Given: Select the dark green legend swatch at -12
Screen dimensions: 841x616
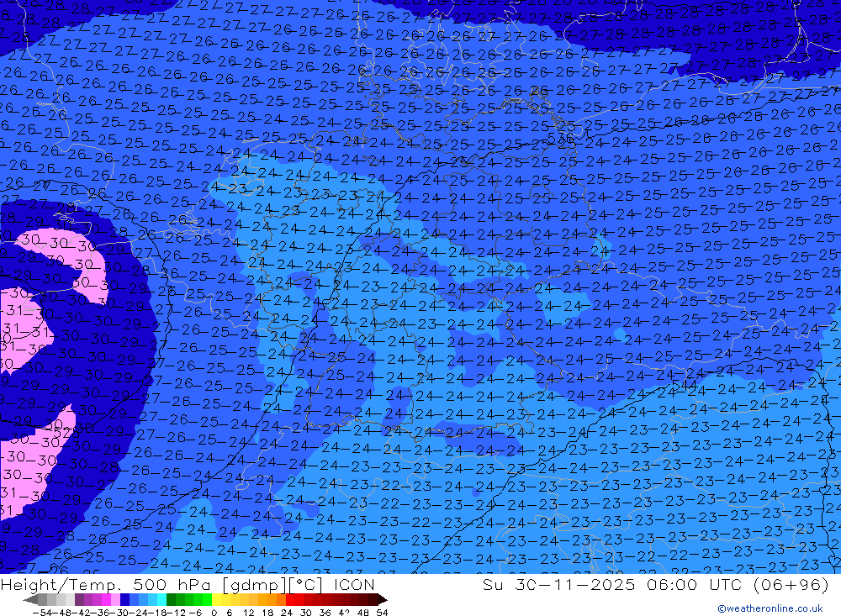Looking at the screenshot, I should [x=171, y=599].
